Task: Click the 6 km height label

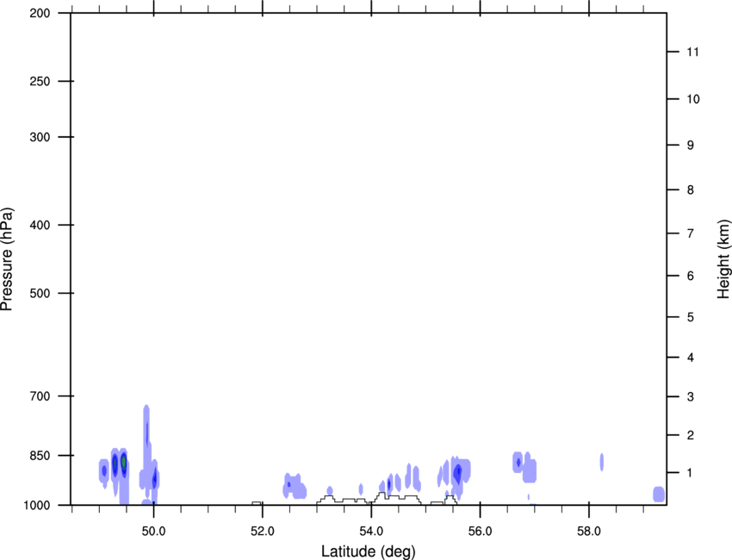Action: (690, 276)
